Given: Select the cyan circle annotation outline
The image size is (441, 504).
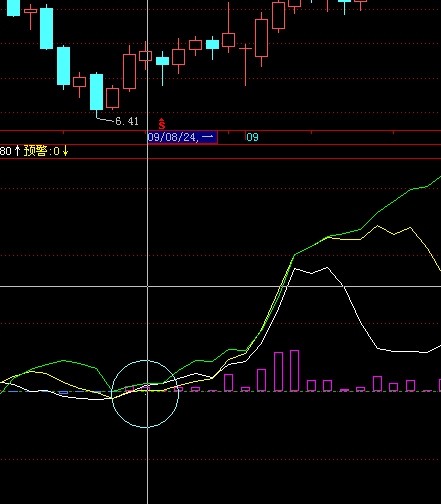Looking at the screenshot, I should pyautogui.click(x=145, y=394).
